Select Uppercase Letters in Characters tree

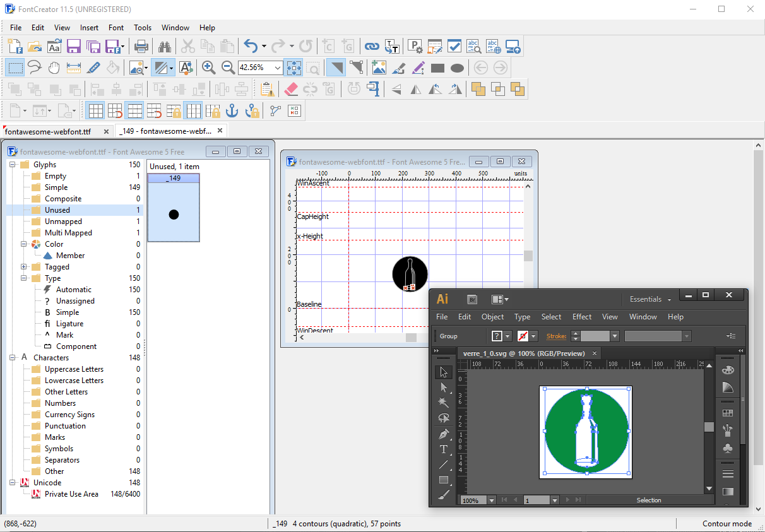pos(74,369)
